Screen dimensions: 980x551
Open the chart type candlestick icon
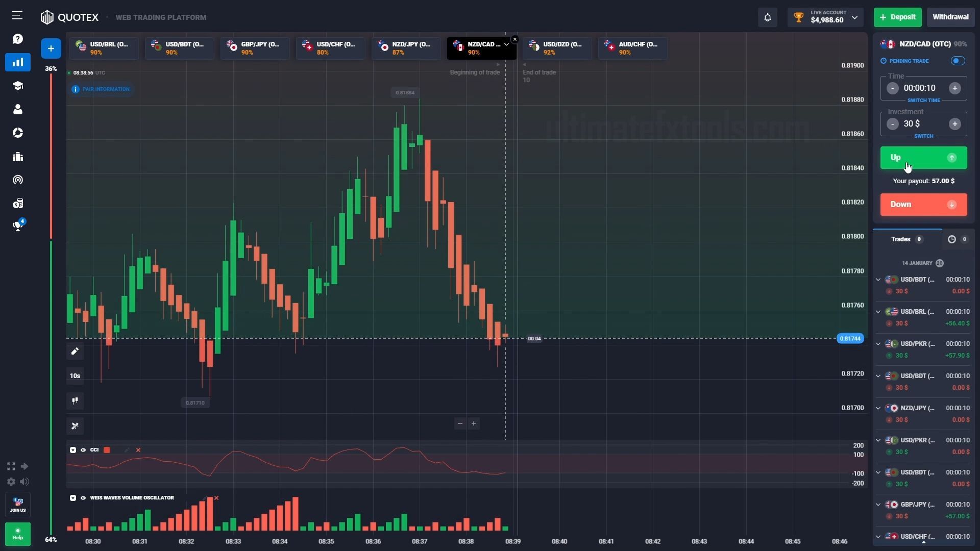(75, 400)
